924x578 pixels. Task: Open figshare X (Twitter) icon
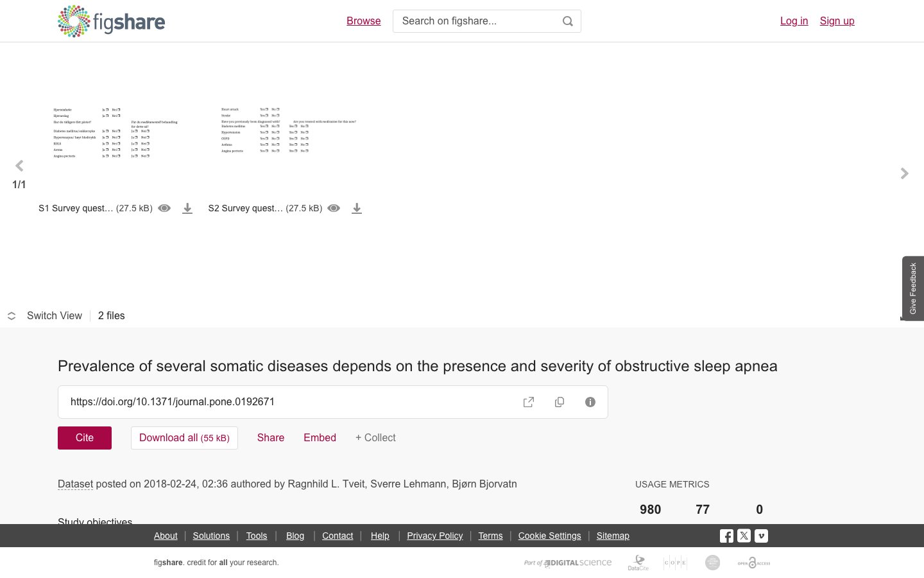pos(744,536)
